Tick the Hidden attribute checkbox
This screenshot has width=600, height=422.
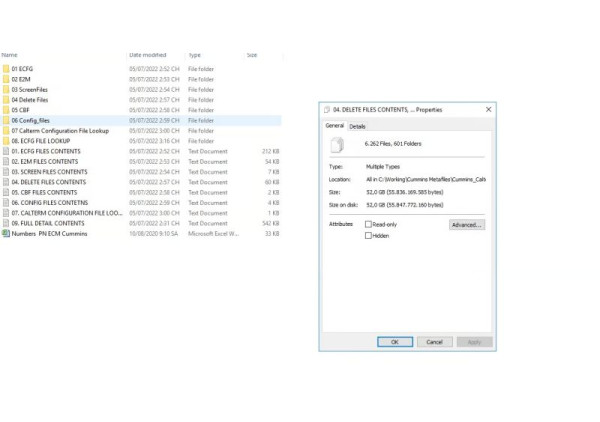tap(369, 235)
